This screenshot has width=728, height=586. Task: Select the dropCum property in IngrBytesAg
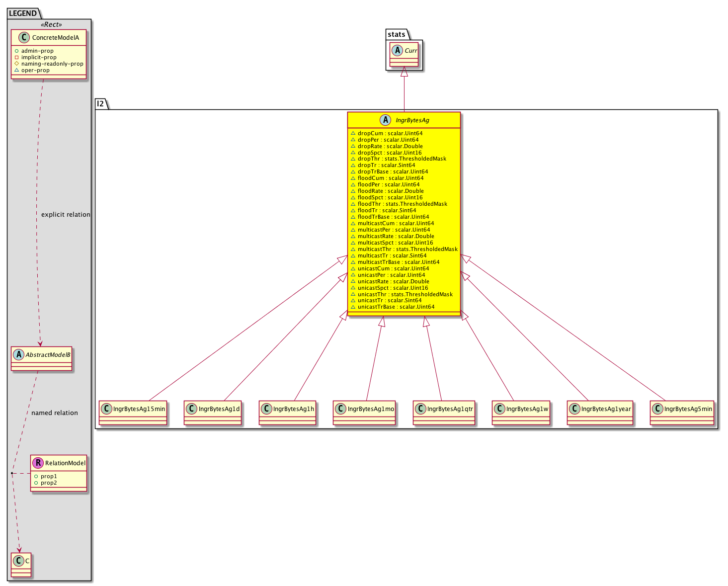pos(390,133)
